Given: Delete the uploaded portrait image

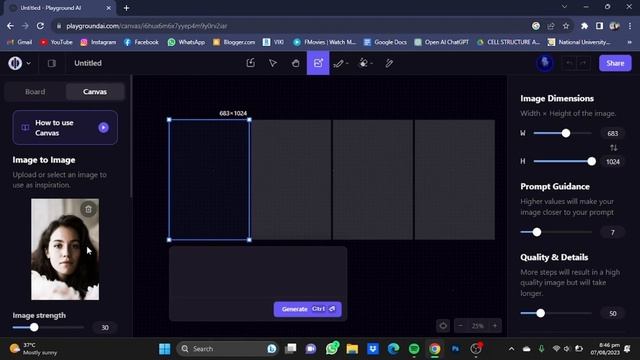Looking at the screenshot, I should [x=88, y=209].
